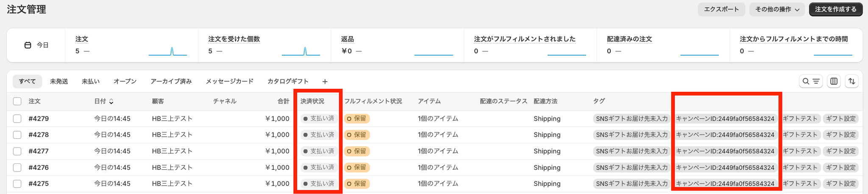The width and height of the screenshot is (868, 194).
Task: Toggle the select all orders checkbox
Action: (x=17, y=101)
